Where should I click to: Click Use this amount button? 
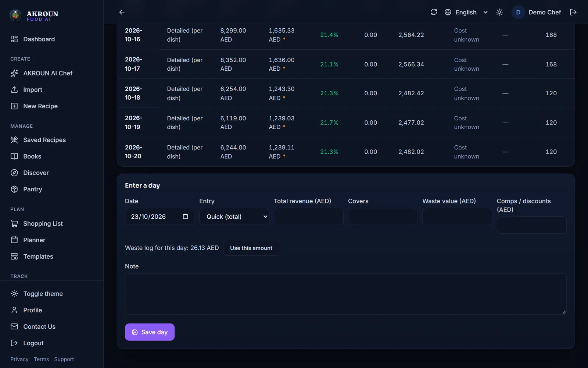(251, 248)
